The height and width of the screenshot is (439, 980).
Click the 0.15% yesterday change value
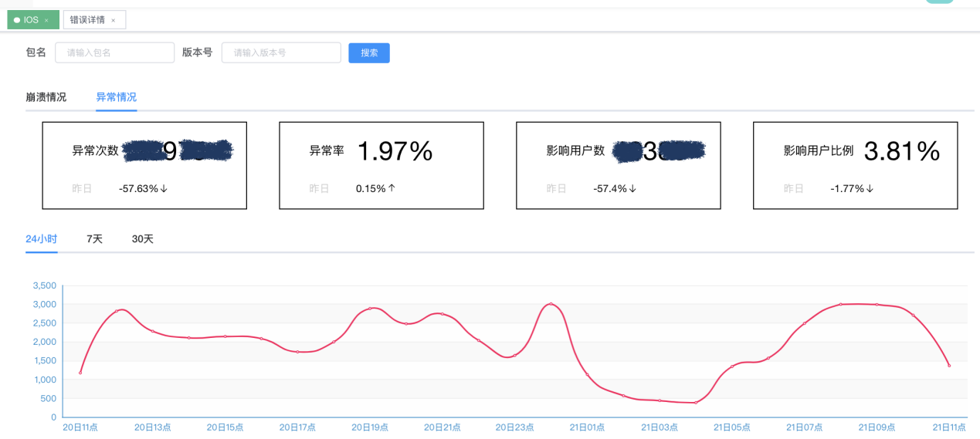click(x=376, y=188)
